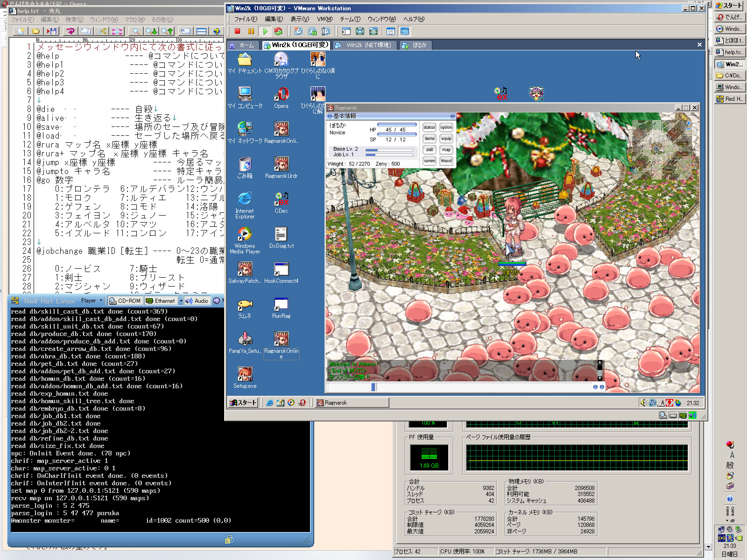Viewport: 747px width, 560px height.
Task: Toggle the CD-ROM device in VMware Player
Action: point(125,301)
